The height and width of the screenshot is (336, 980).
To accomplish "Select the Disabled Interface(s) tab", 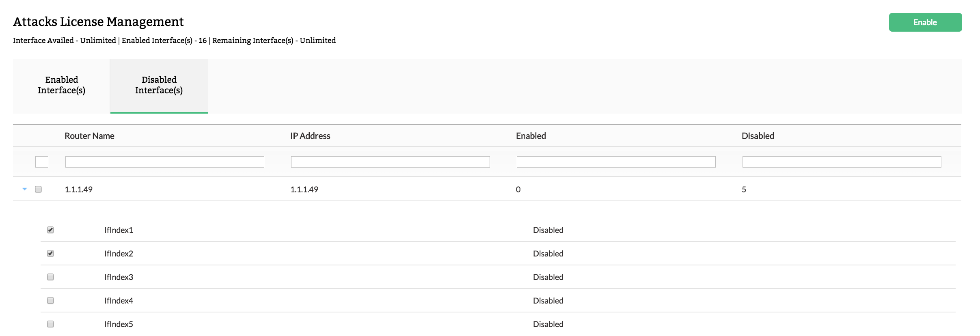I will (x=159, y=85).
